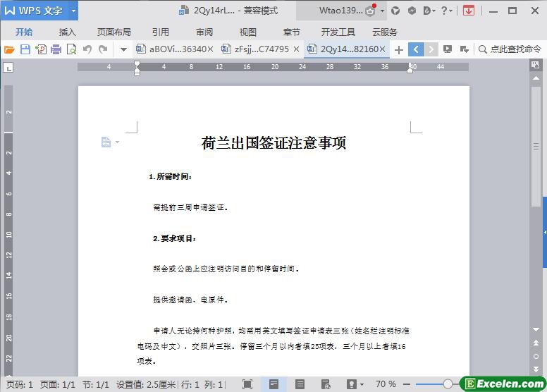Image resolution: width=547 pixels, height=392 pixels.
Task: Click the vertical scrollbar thumb
Action: (x=536, y=147)
